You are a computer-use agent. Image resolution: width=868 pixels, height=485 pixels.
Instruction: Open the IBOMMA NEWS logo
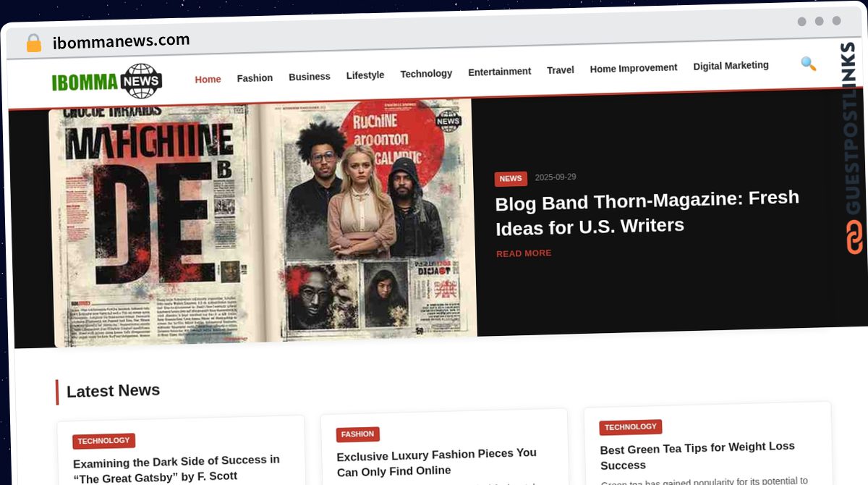[107, 81]
